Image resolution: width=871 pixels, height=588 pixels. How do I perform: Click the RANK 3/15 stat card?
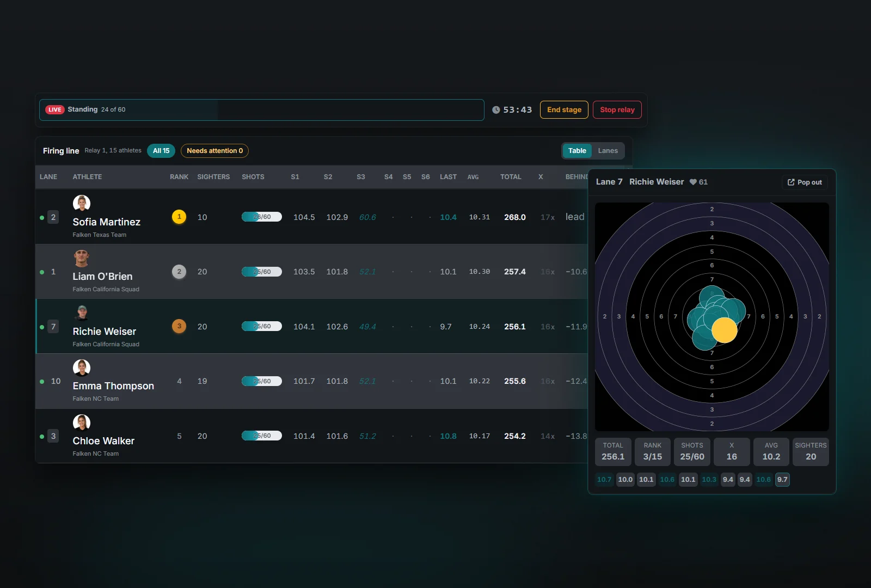[653, 452]
